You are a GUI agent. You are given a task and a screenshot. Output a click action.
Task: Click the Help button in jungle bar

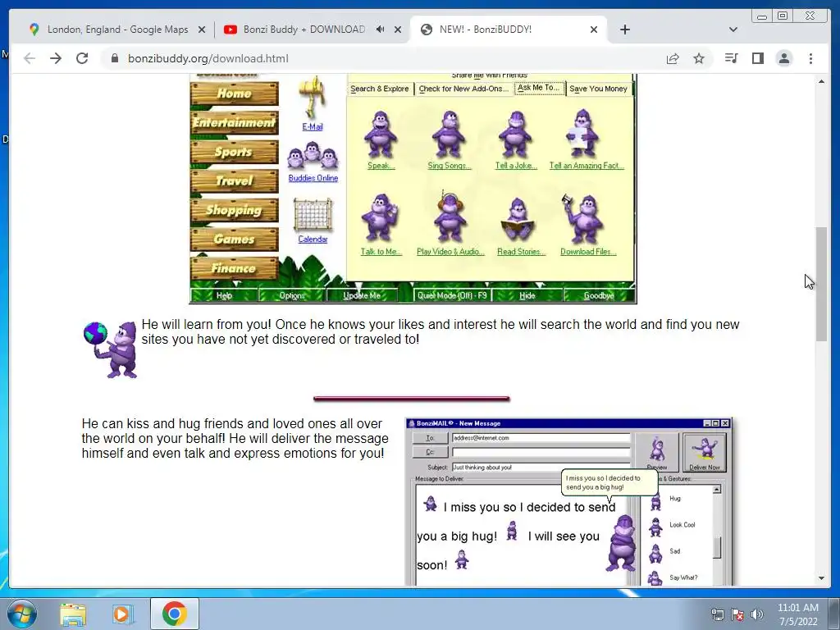pyautogui.click(x=224, y=295)
